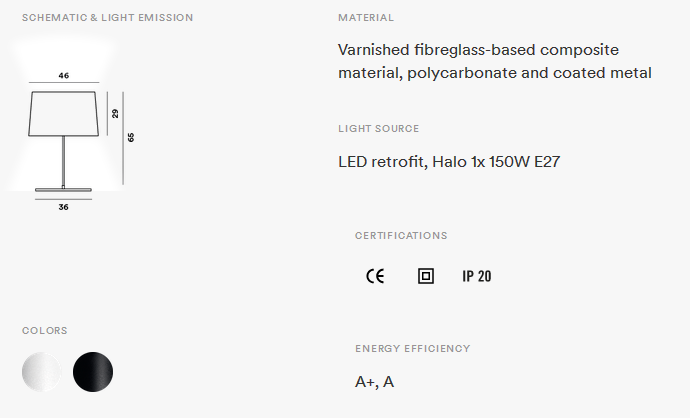Click the varnished fibreglass material description
The image size is (690, 418).
(495, 61)
